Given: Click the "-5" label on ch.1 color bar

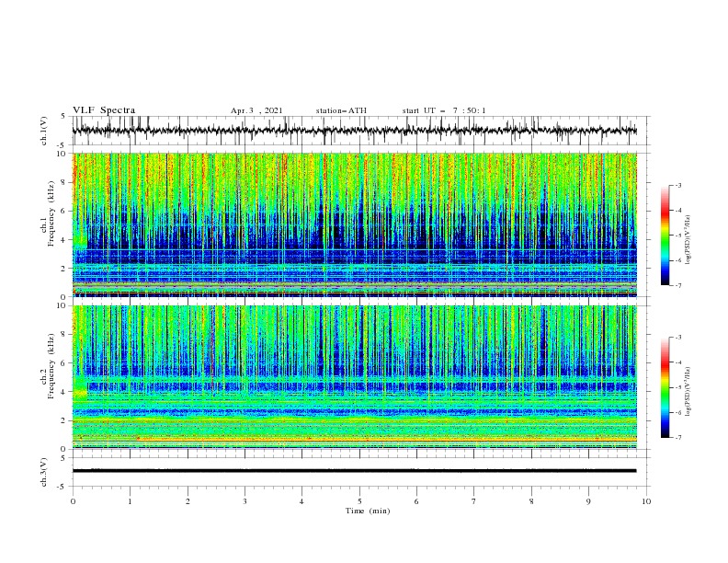Looking at the screenshot, I should (x=678, y=236).
